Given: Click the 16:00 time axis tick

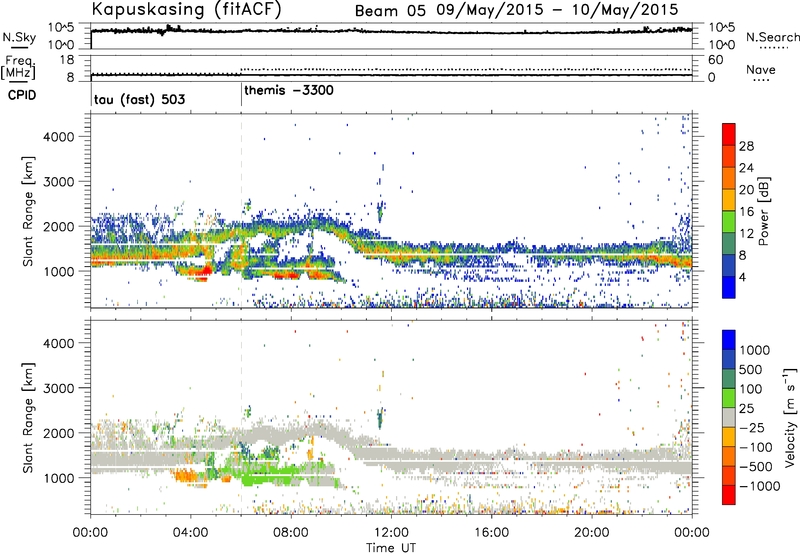Looking at the screenshot, I should (x=491, y=533).
